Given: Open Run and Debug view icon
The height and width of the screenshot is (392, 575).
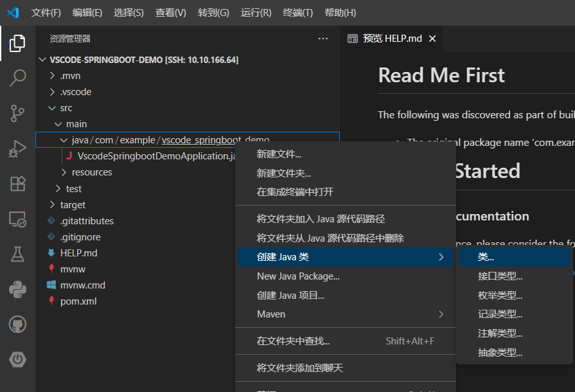Looking at the screenshot, I should tap(17, 148).
